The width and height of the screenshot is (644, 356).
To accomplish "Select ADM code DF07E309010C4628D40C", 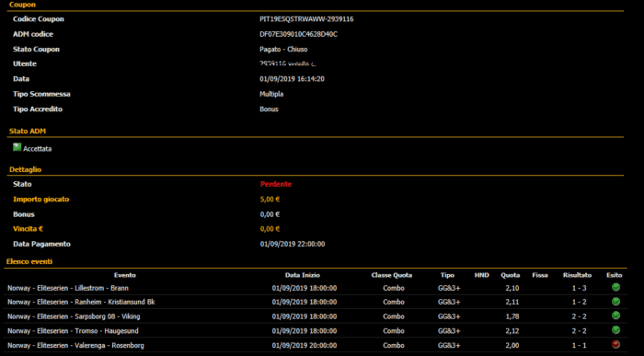I will point(299,34).
